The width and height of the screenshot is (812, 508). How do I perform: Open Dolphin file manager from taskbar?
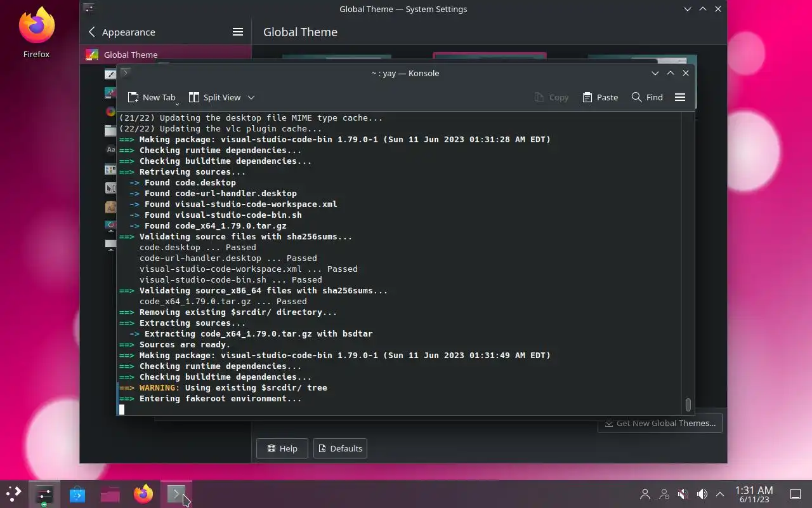[x=110, y=493]
